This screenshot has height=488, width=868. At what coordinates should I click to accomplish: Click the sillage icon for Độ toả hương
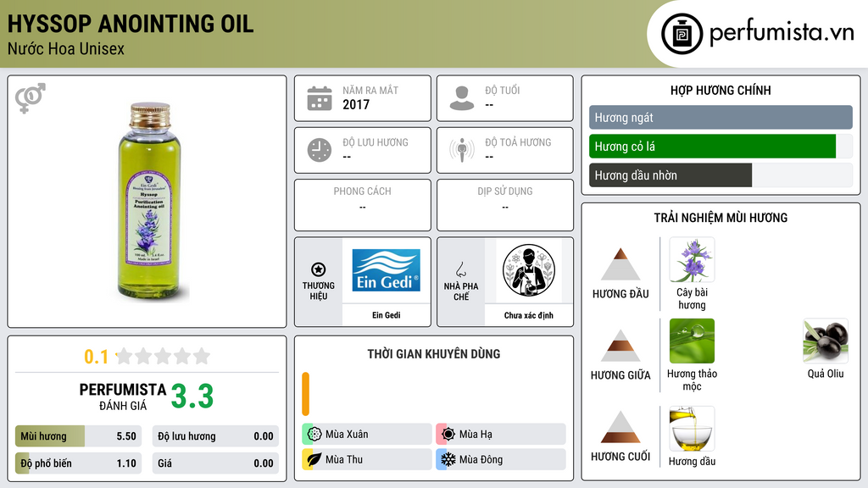(x=462, y=150)
